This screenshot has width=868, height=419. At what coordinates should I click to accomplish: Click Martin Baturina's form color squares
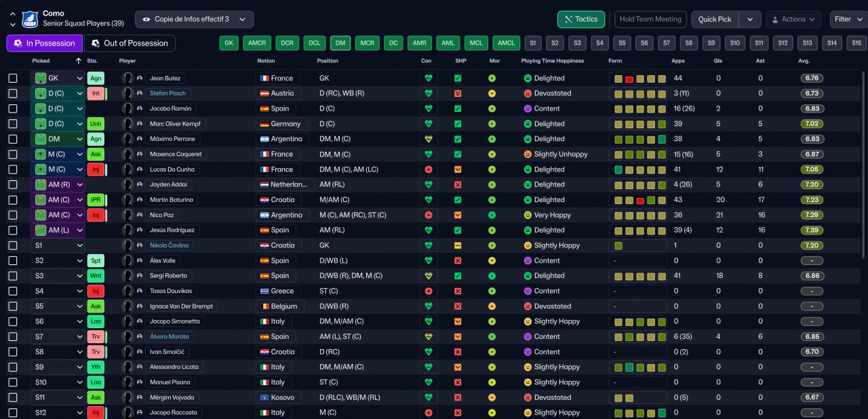[638, 200]
